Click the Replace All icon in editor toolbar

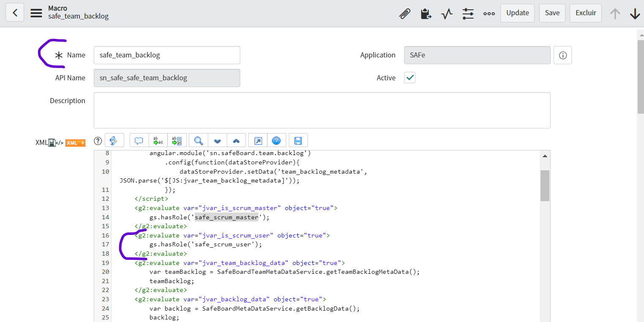(x=177, y=140)
